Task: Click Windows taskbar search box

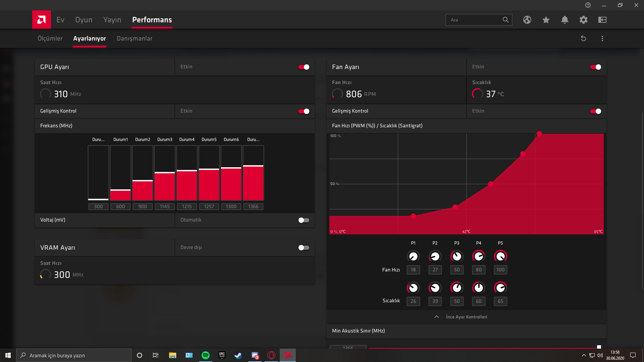Action: pos(74,355)
